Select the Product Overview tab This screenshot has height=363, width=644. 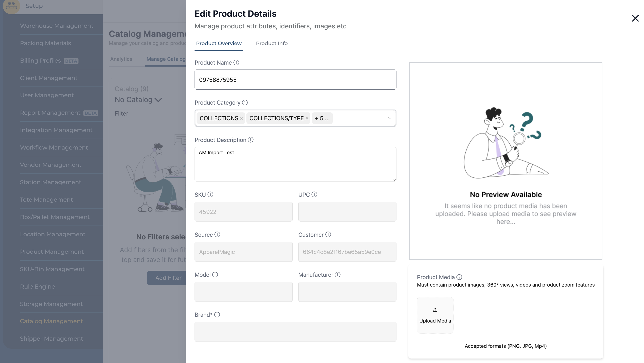[218, 43]
